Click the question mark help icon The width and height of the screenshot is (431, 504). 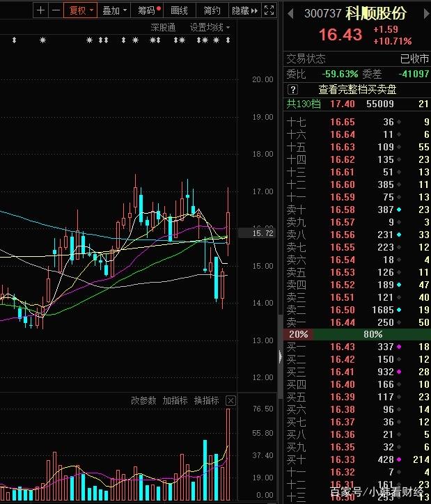(x=292, y=90)
